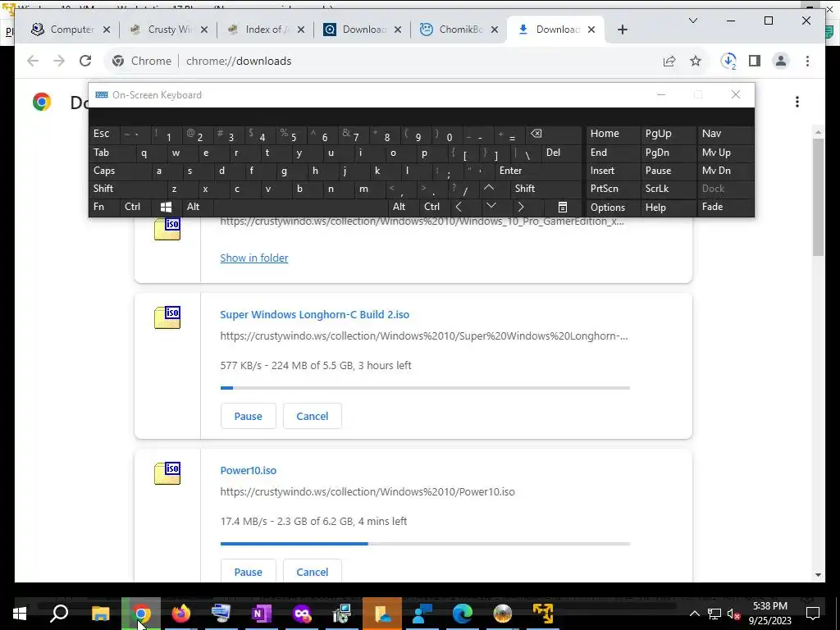Show hidden system tray icons chevron
840x630 pixels.
[694, 614]
